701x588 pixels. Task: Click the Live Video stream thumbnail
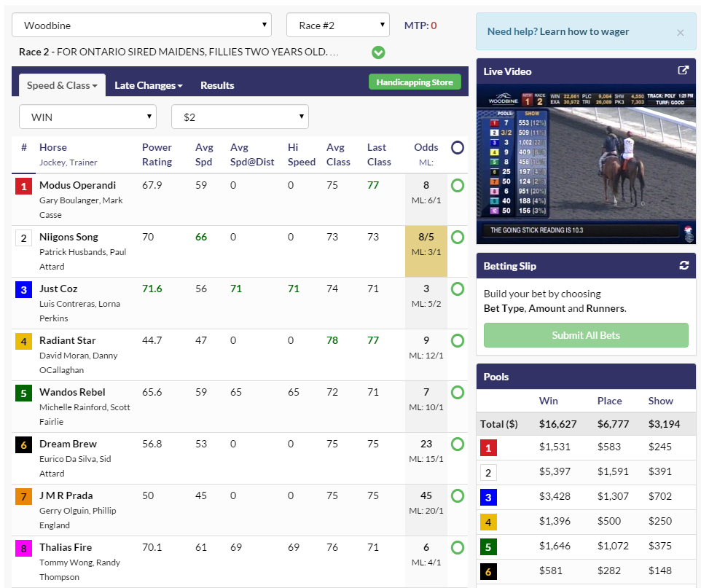(x=586, y=164)
